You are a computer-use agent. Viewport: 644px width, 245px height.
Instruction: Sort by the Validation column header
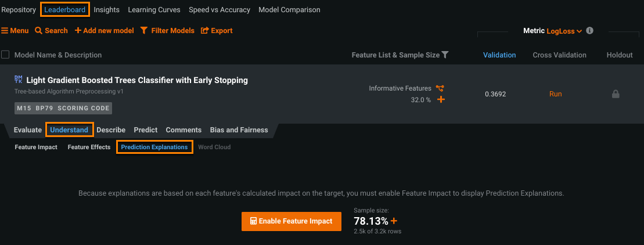[x=499, y=55]
